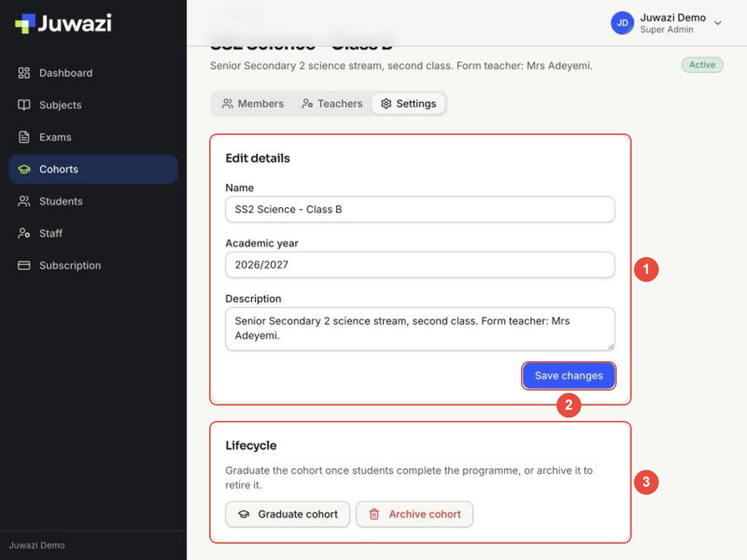Focus the Academic year field
The height and width of the screenshot is (560, 747).
420,265
